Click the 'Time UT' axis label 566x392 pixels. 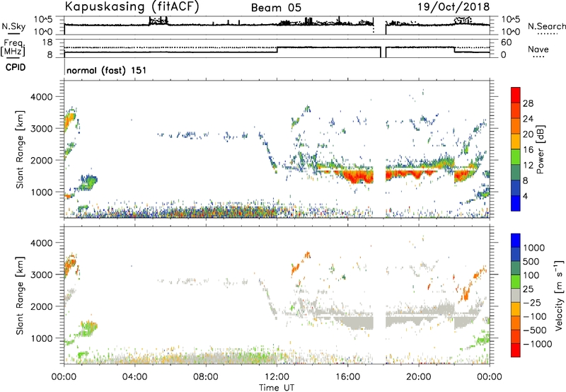pyautogui.click(x=277, y=388)
